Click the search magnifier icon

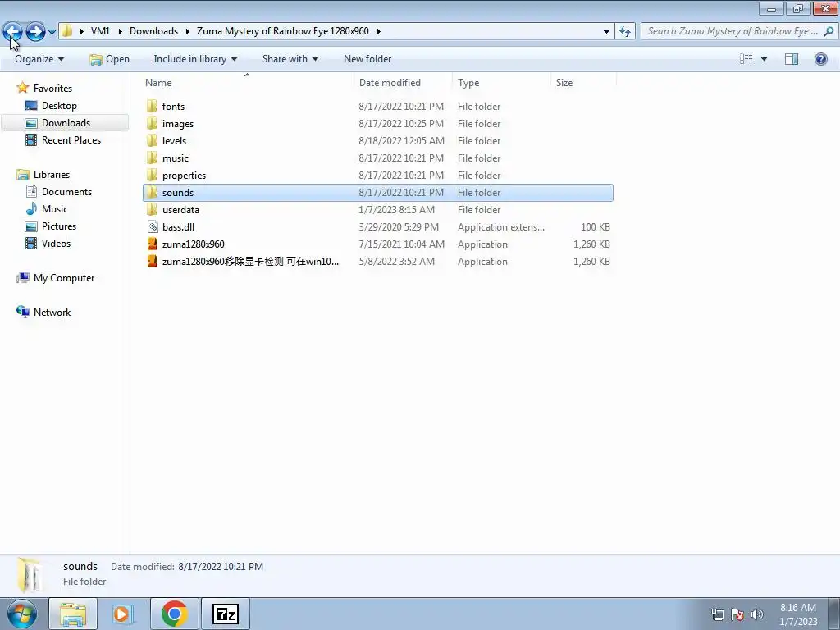(x=829, y=31)
